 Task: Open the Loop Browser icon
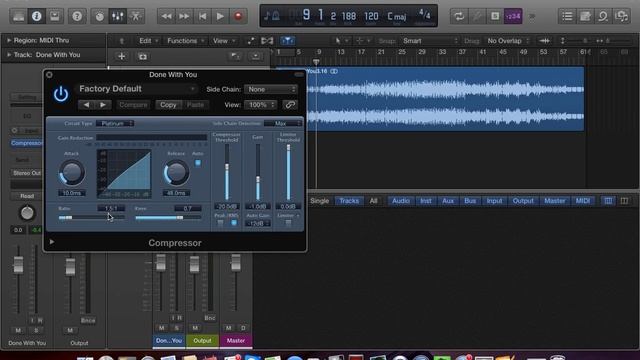(x=603, y=16)
